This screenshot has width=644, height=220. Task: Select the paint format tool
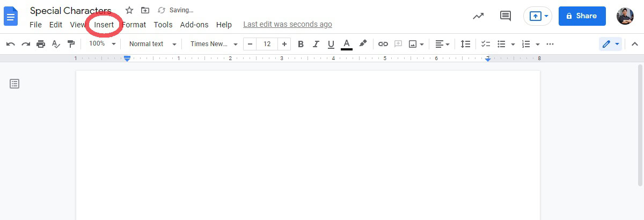(71, 44)
